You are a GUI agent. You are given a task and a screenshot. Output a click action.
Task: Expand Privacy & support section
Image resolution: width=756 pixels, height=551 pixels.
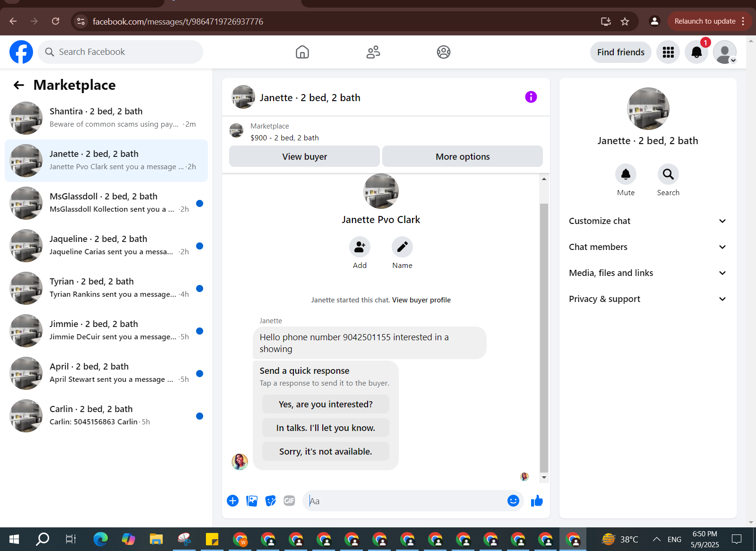click(x=647, y=299)
